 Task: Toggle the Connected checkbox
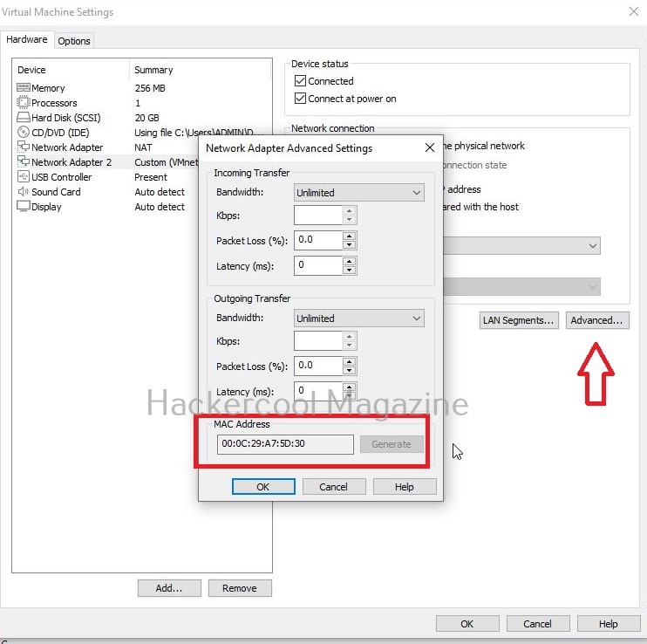click(301, 81)
